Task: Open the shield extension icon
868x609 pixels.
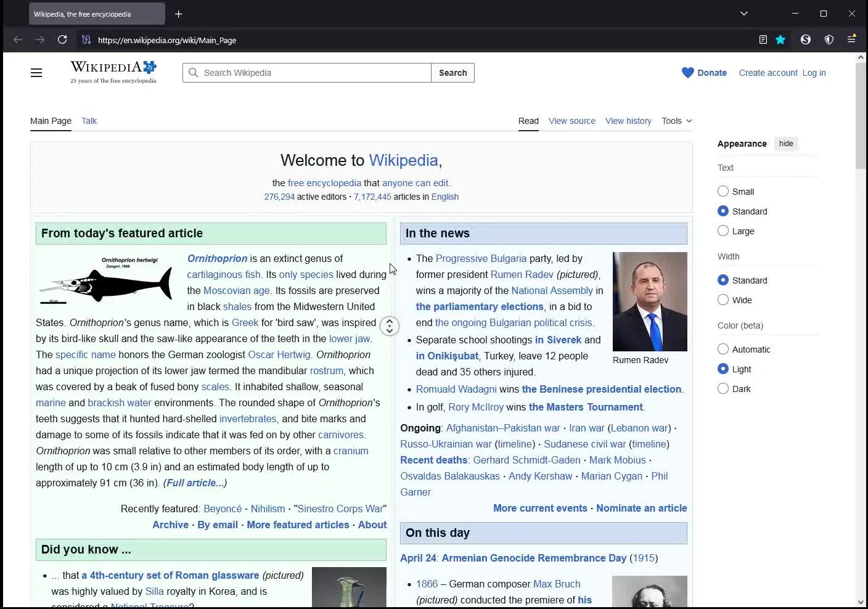Action: [x=829, y=39]
